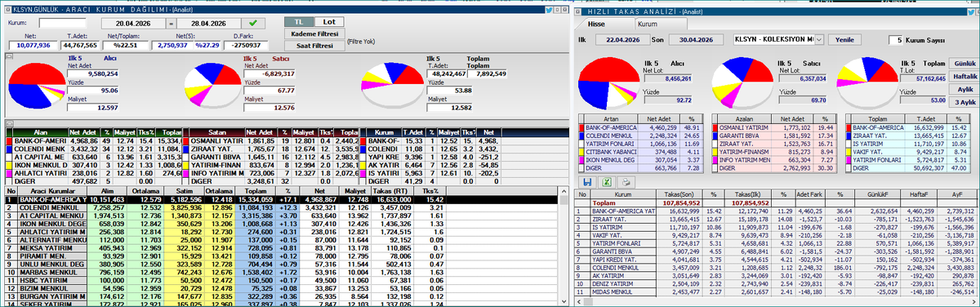Click the Kurum Sayısı number field

point(896,39)
